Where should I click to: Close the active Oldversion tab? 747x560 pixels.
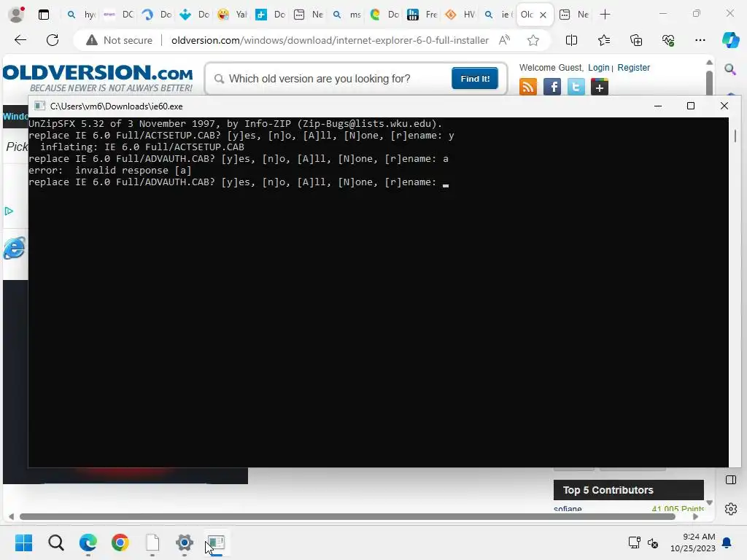543,15
